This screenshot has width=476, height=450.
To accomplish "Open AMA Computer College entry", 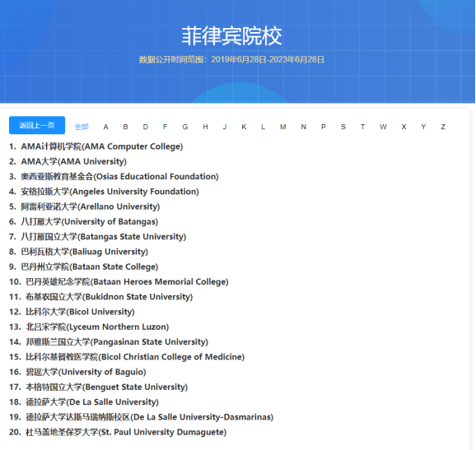I will (x=101, y=146).
